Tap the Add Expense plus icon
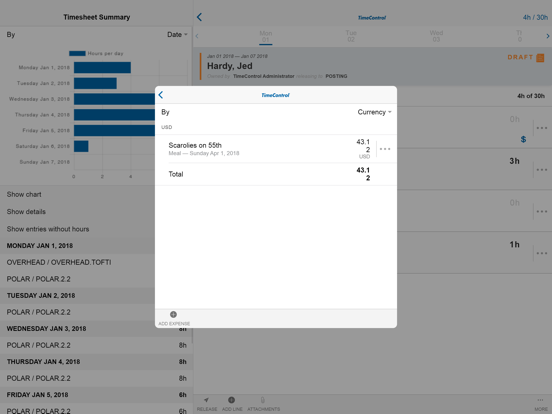The width and height of the screenshot is (552, 414). [x=173, y=314]
